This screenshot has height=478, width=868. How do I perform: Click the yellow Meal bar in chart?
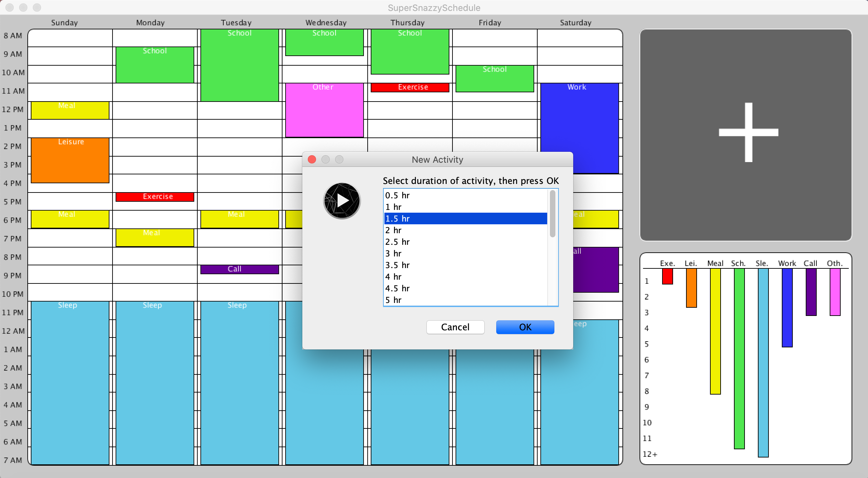click(x=715, y=331)
